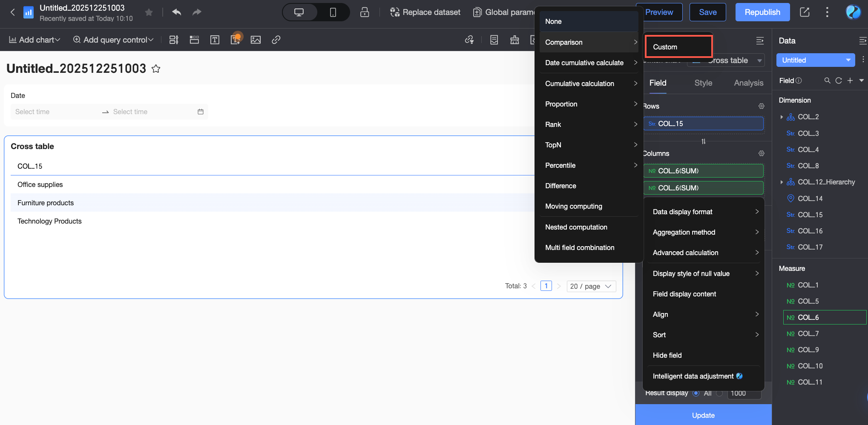Click the paint brush theme icon
This screenshot has width=868, height=425.
click(x=514, y=40)
